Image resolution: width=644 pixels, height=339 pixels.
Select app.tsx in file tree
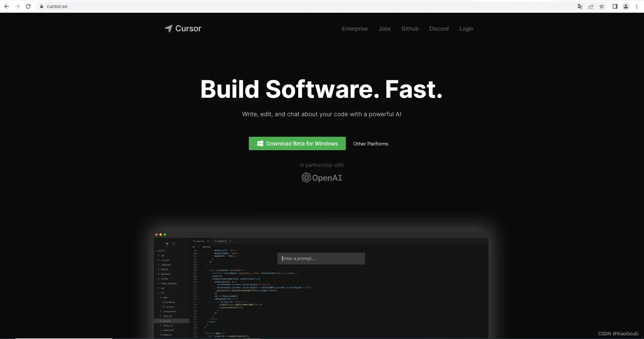pos(171,321)
